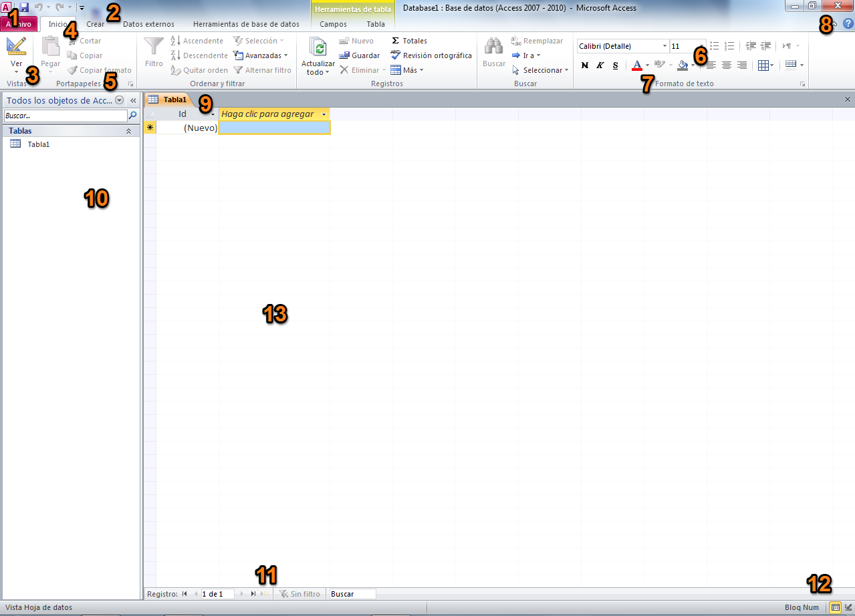This screenshot has height=616, width=855.
Task: Open the Ir a dropdown
Action: click(x=525, y=55)
